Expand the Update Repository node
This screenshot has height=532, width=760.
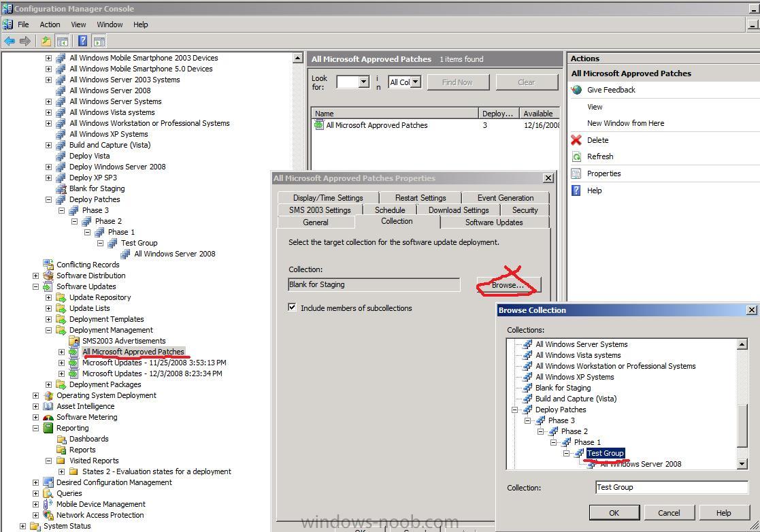click(x=48, y=297)
